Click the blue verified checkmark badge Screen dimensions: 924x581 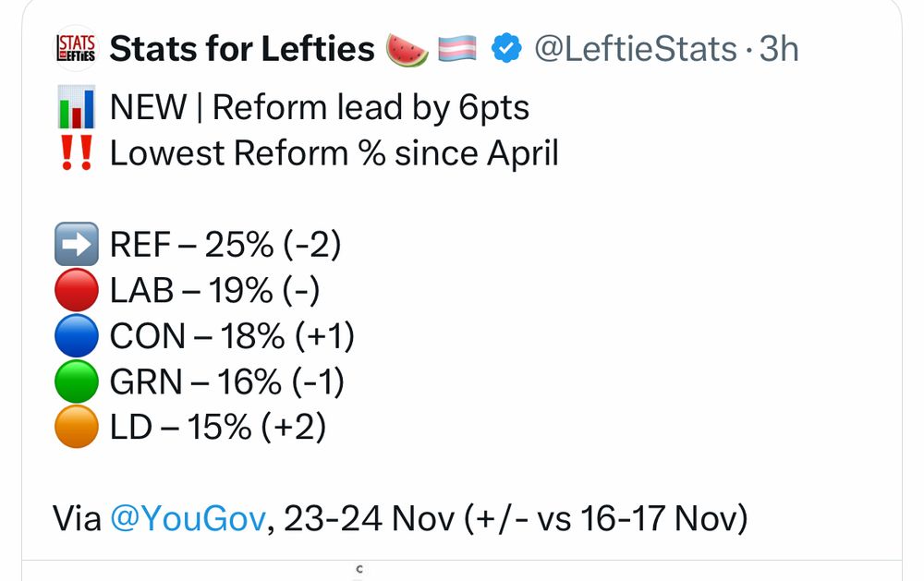coord(506,48)
